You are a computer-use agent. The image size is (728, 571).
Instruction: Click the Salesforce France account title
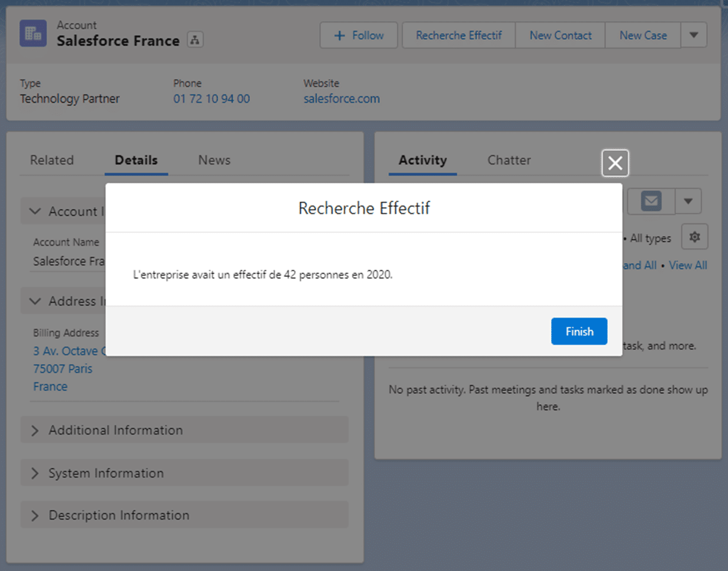[x=118, y=41]
